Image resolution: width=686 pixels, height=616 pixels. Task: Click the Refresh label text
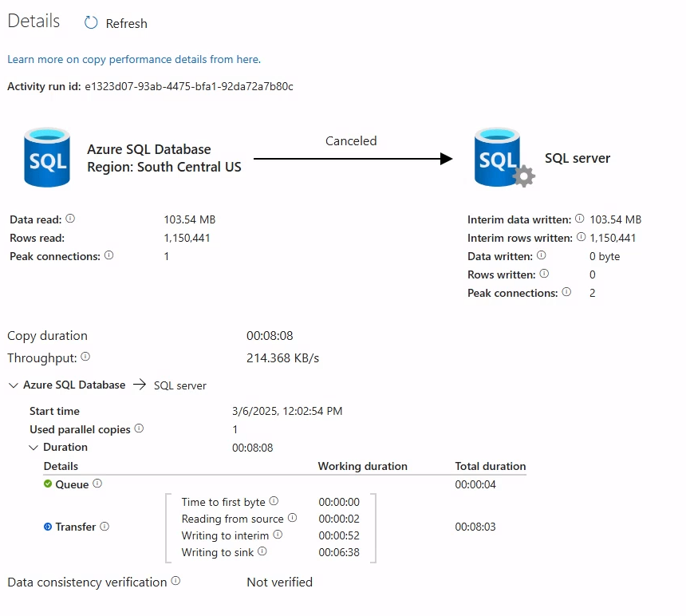(x=127, y=24)
